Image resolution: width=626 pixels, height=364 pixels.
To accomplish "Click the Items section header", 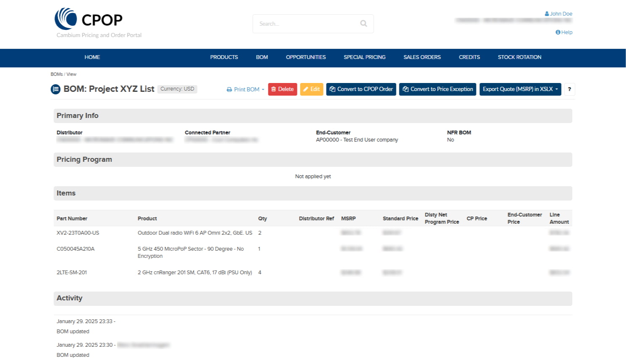I will pyautogui.click(x=313, y=193).
